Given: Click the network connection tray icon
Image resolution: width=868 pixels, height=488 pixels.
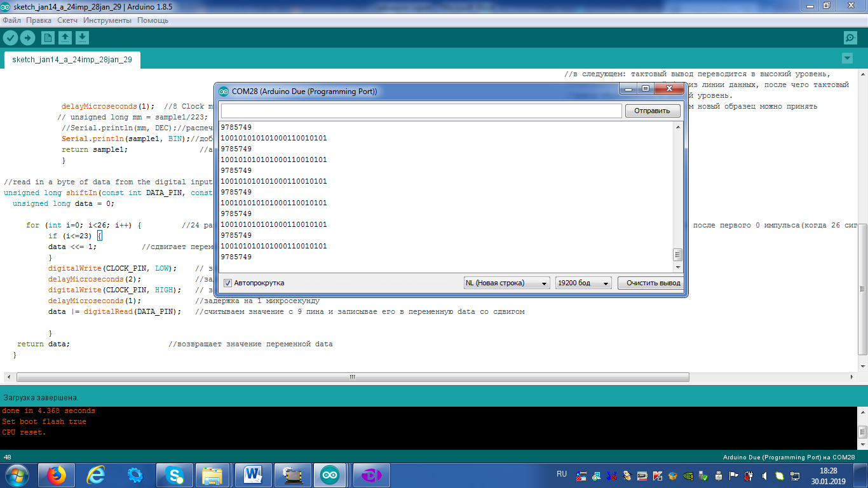Looking at the screenshot, I should [x=795, y=475].
